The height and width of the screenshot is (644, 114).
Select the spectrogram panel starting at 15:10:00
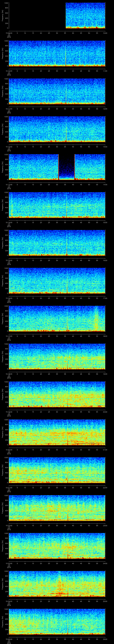(57, 54)
